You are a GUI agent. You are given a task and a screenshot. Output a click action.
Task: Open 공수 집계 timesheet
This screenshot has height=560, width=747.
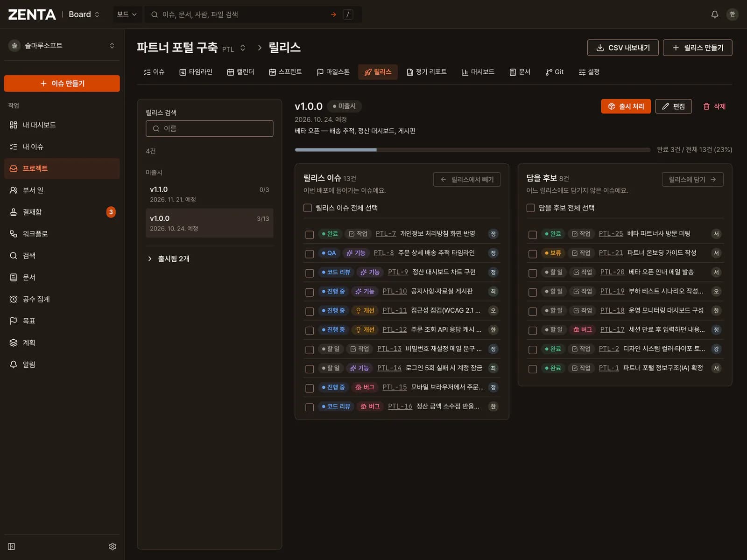(x=62, y=299)
